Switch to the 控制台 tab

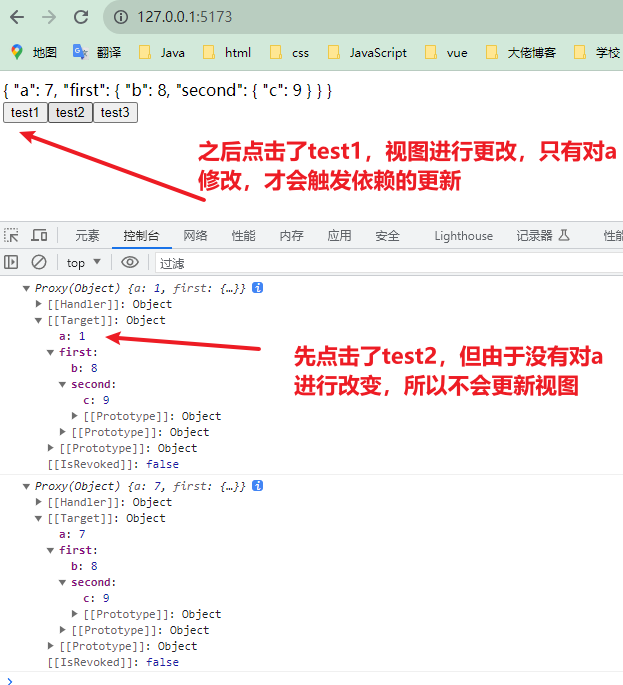pyautogui.click(x=141, y=236)
